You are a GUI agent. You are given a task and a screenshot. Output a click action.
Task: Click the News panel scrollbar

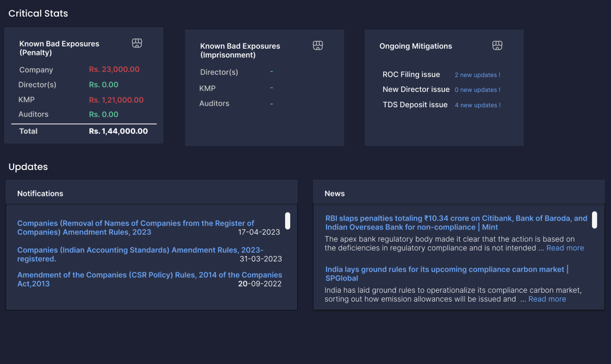594,221
